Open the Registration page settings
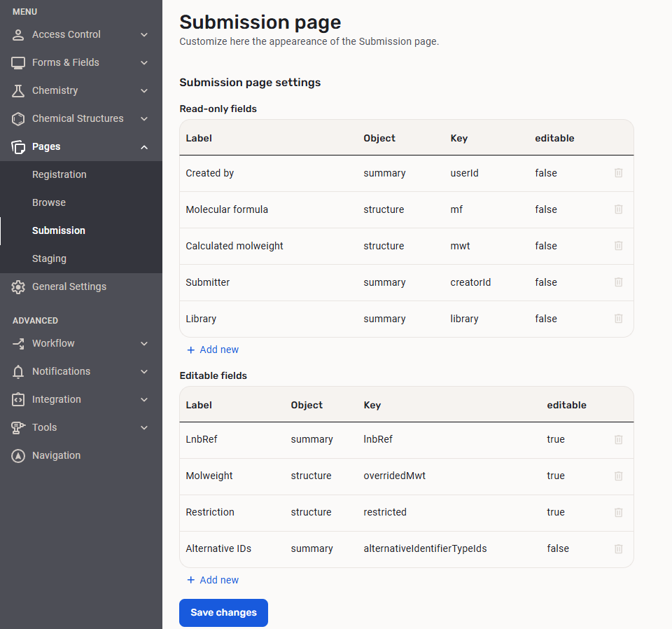Image resolution: width=672 pixels, height=629 pixels. click(x=59, y=174)
